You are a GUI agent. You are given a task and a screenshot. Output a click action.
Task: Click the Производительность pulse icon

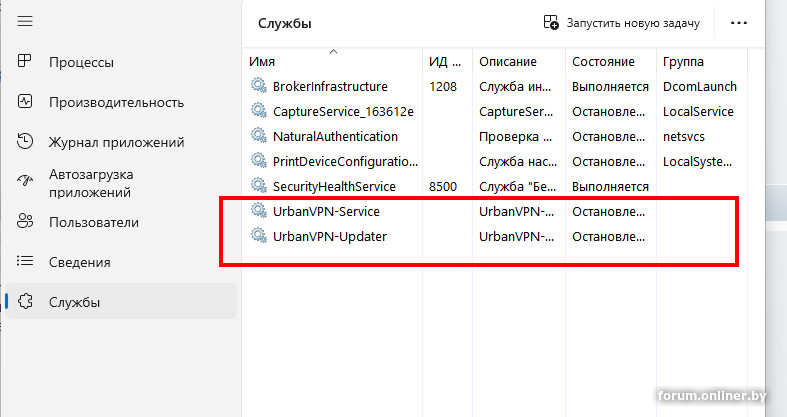point(26,102)
